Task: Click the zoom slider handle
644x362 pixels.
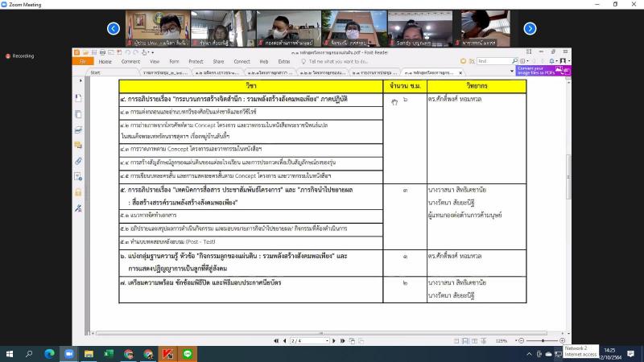Action: coord(543,341)
